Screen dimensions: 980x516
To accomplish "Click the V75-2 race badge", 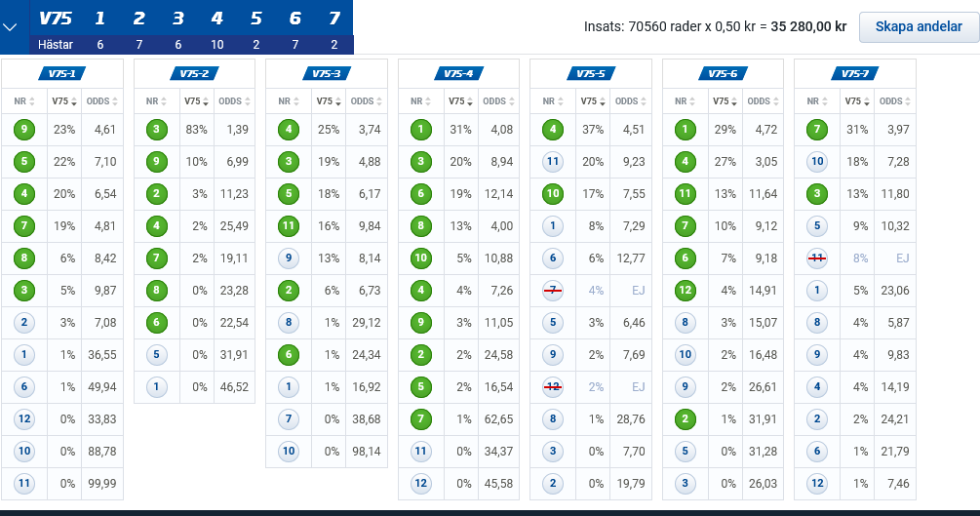I will click(x=194, y=74).
